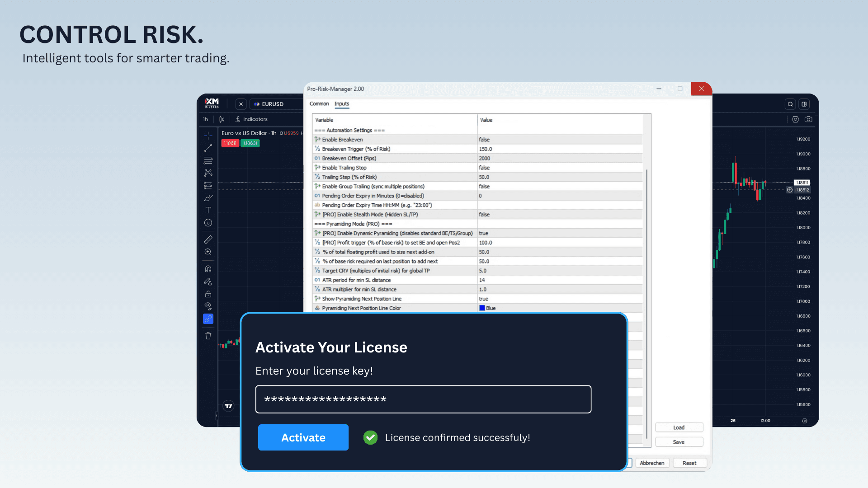Viewport: 868px width, 488px height.
Task: Take a chart snapshot with the camera icon
Action: 808,119
